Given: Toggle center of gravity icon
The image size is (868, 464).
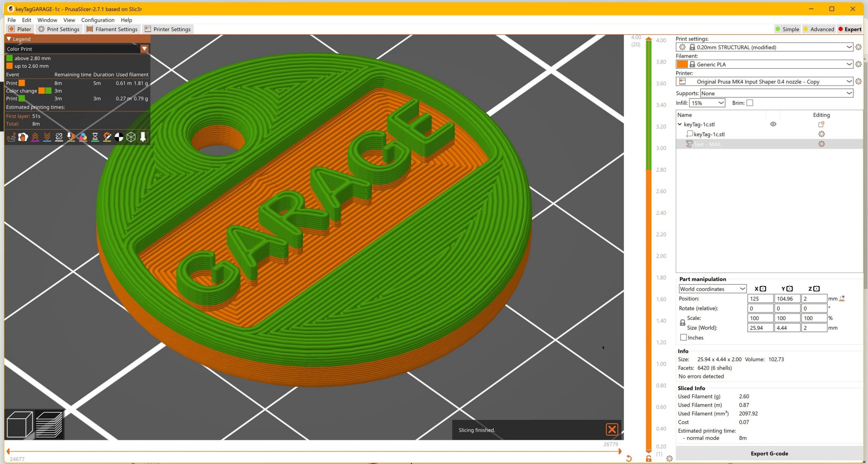Looking at the screenshot, I should coord(119,137).
